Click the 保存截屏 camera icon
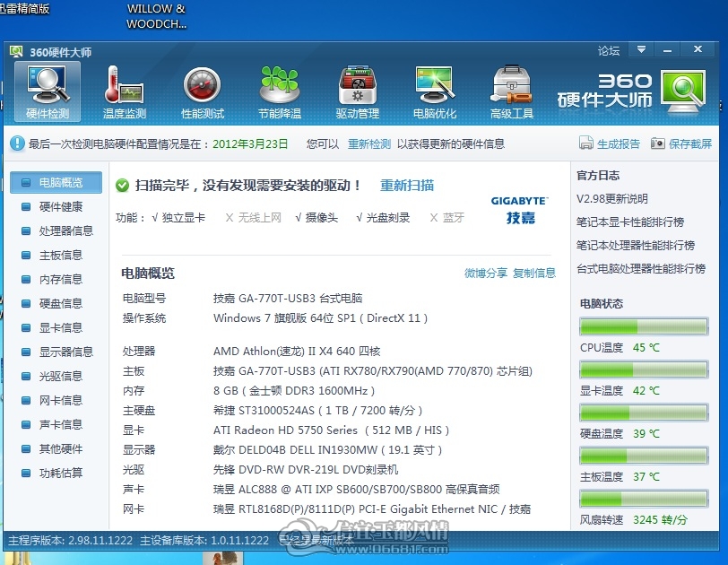This screenshot has width=728, height=565. pos(657,143)
